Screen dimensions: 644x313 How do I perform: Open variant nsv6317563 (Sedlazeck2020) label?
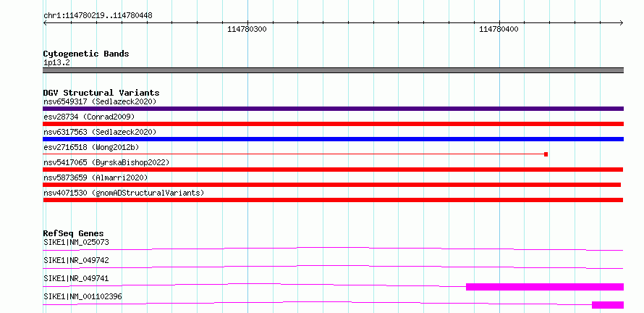click(x=100, y=132)
